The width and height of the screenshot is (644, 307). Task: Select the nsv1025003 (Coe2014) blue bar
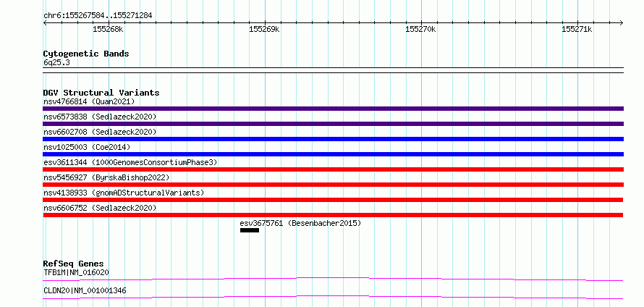[x=333, y=154]
